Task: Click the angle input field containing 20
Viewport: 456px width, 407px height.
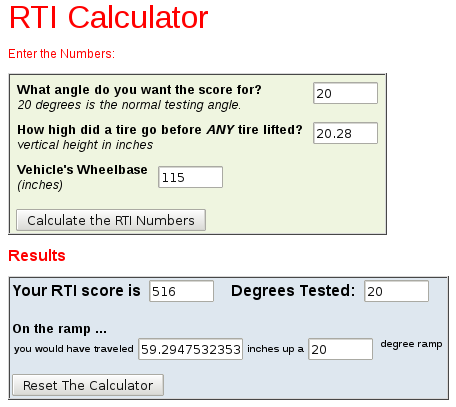Action: [345, 93]
